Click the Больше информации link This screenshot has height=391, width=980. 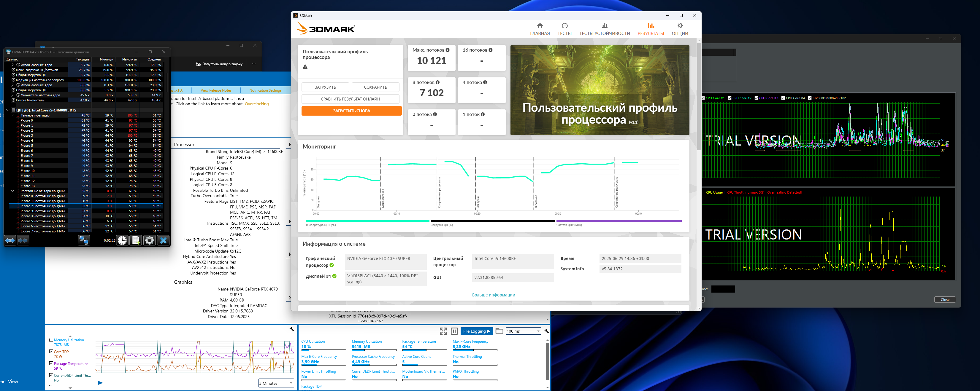[x=494, y=295]
